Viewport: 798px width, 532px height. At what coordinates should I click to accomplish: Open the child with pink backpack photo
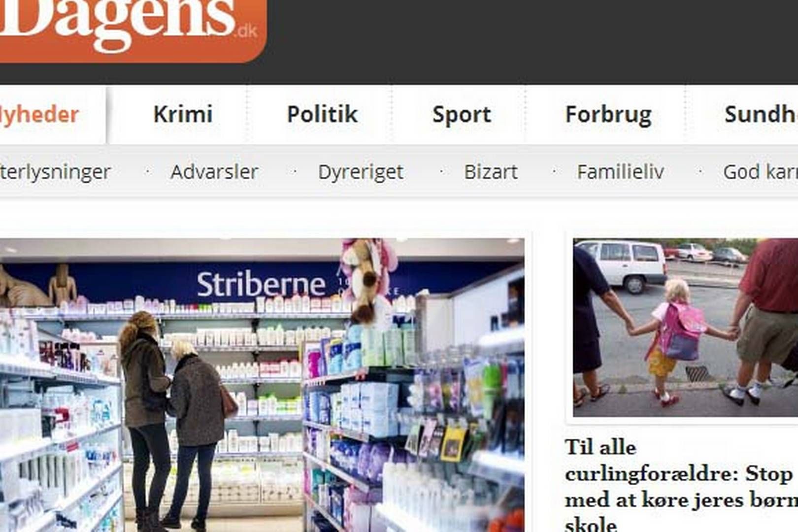(685, 328)
